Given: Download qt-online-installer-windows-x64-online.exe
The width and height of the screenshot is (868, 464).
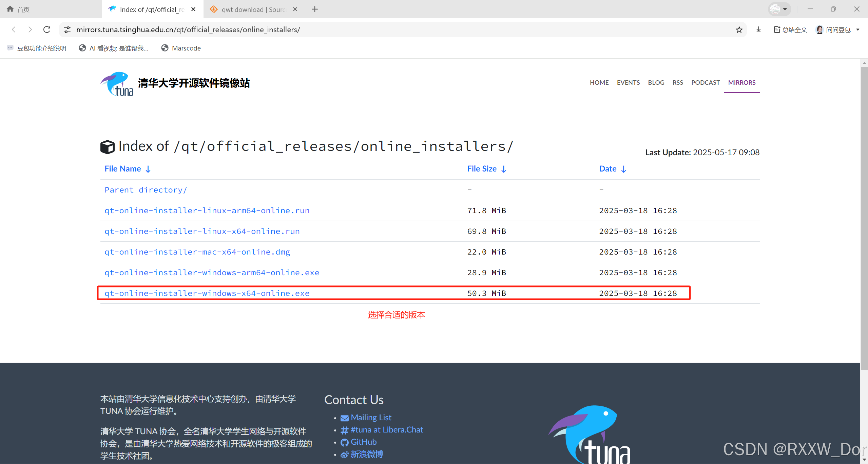Looking at the screenshot, I should pos(207,293).
